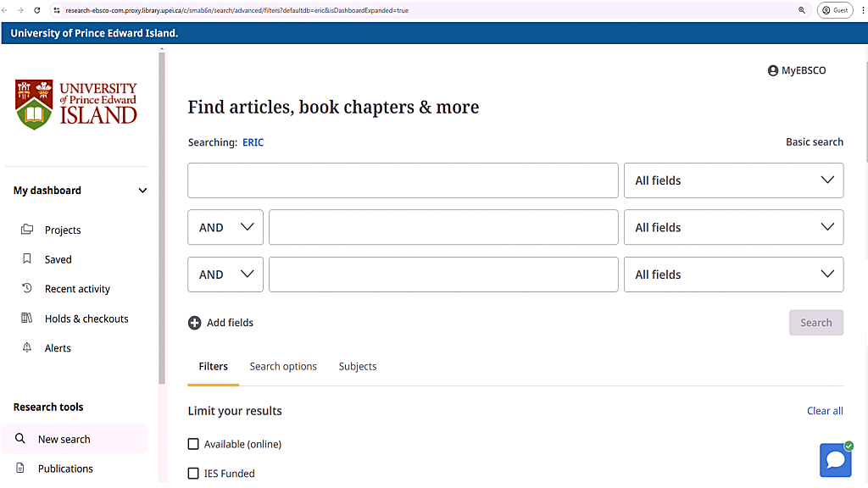Open the Projects folder icon
This screenshot has width=868, height=488.
(x=27, y=230)
